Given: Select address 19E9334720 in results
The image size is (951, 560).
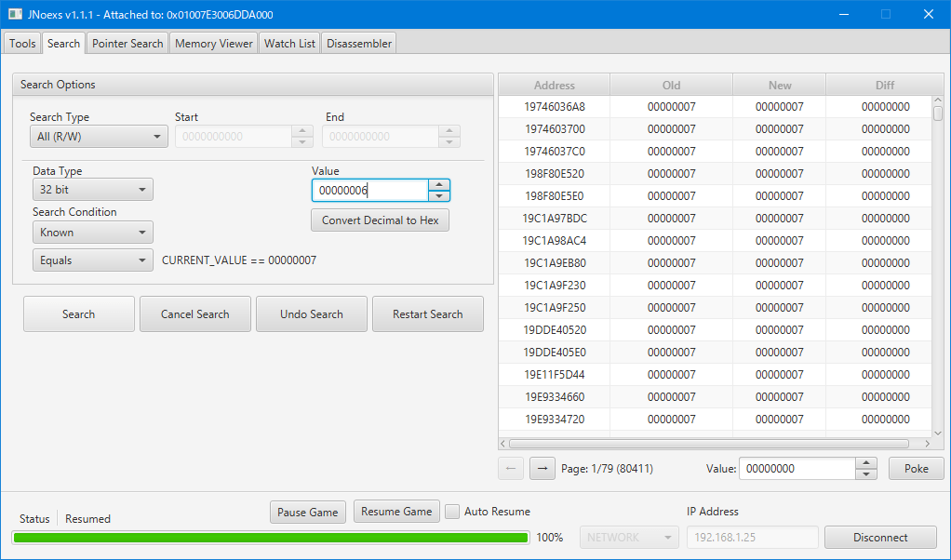Looking at the screenshot, I should [555, 420].
